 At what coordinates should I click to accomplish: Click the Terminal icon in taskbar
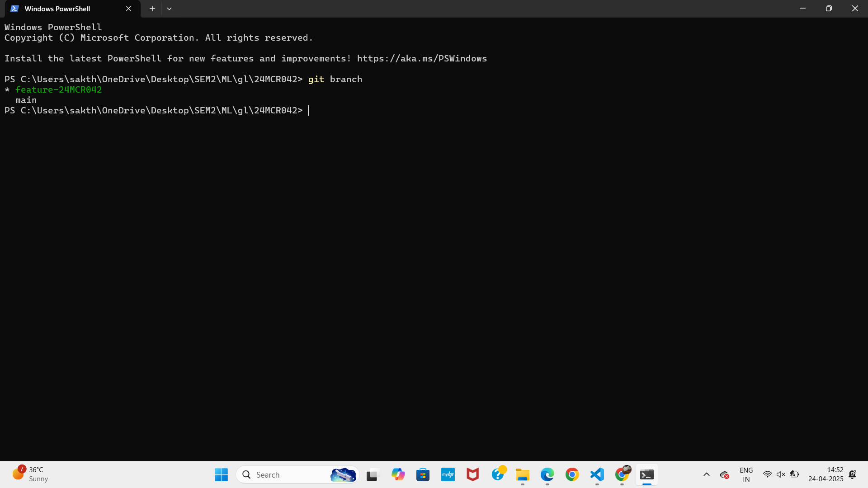tap(647, 474)
